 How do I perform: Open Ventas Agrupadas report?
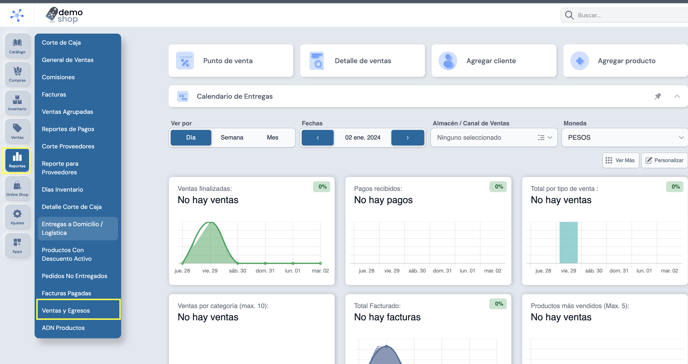(68, 112)
